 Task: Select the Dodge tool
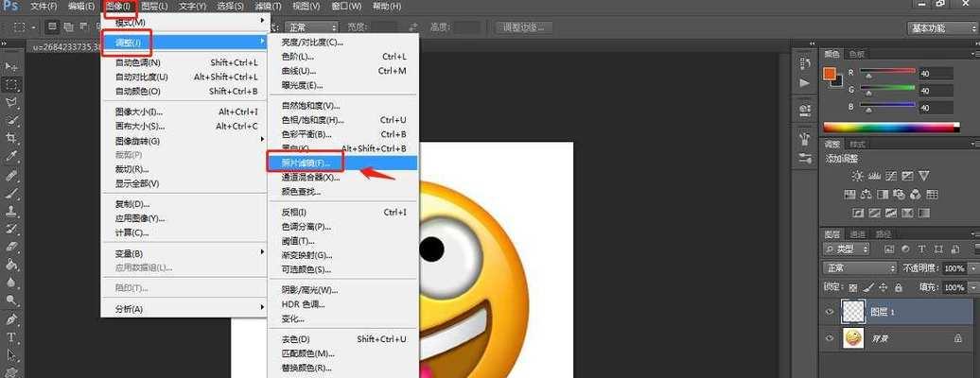pyautogui.click(x=11, y=300)
